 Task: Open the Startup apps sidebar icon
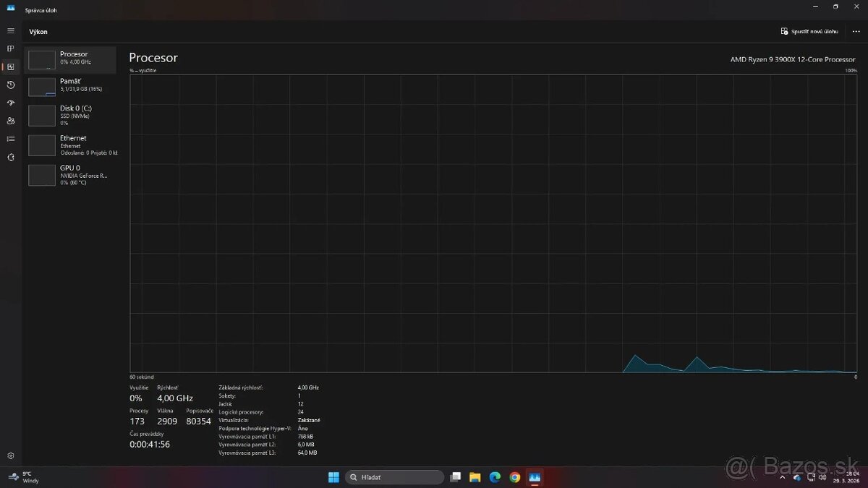[10, 103]
